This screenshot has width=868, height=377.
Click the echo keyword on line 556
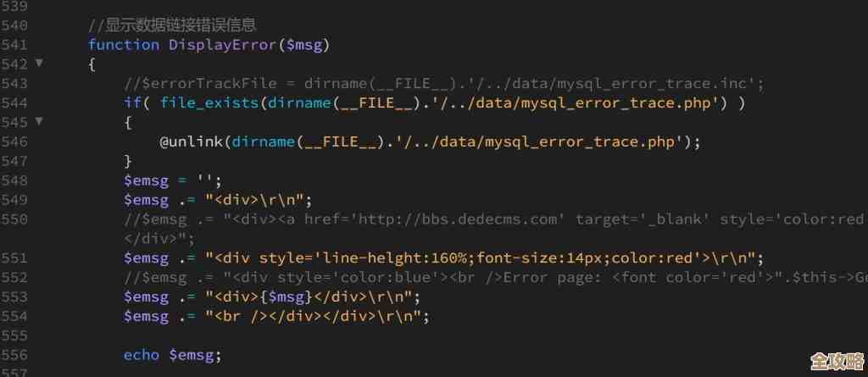pyautogui.click(x=142, y=355)
